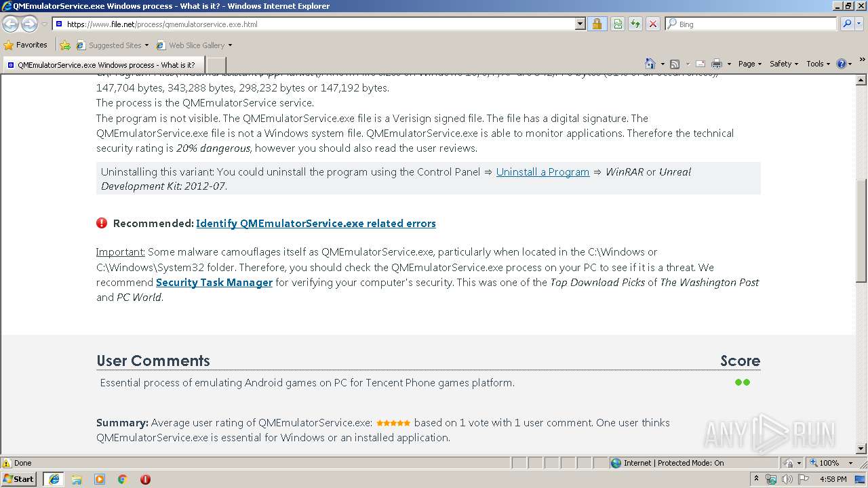Open the Action Center flag icon
This screenshot has width=868, height=488.
click(804, 479)
